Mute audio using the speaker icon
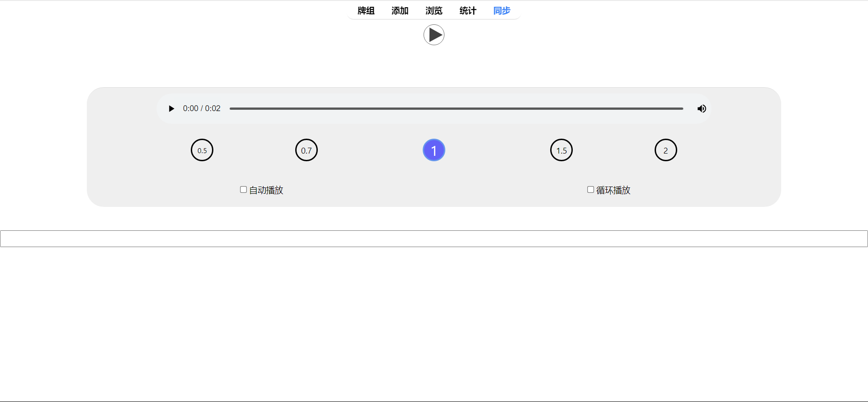868x402 pixels. pos(702,108)
